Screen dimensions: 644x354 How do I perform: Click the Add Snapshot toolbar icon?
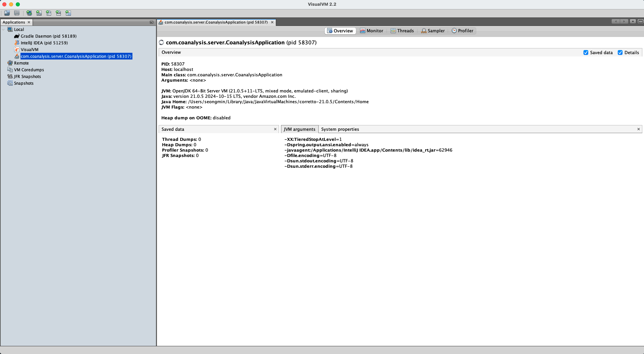coord(68,13)
